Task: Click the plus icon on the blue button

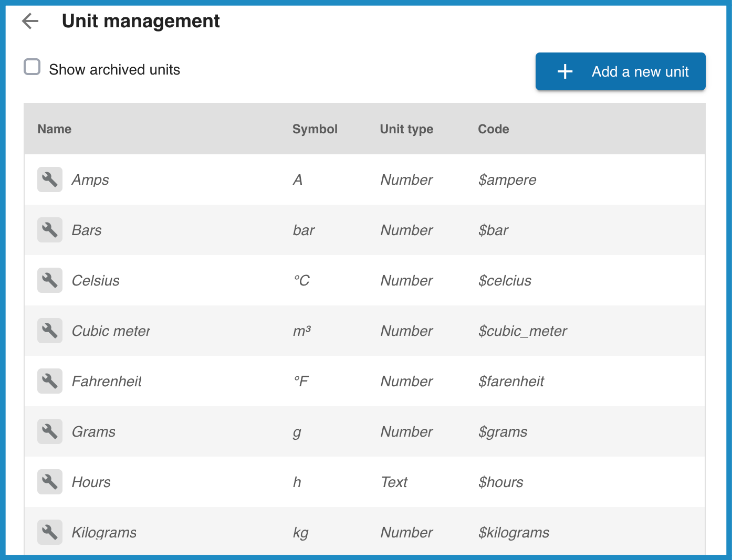Action: click(564, 71)
